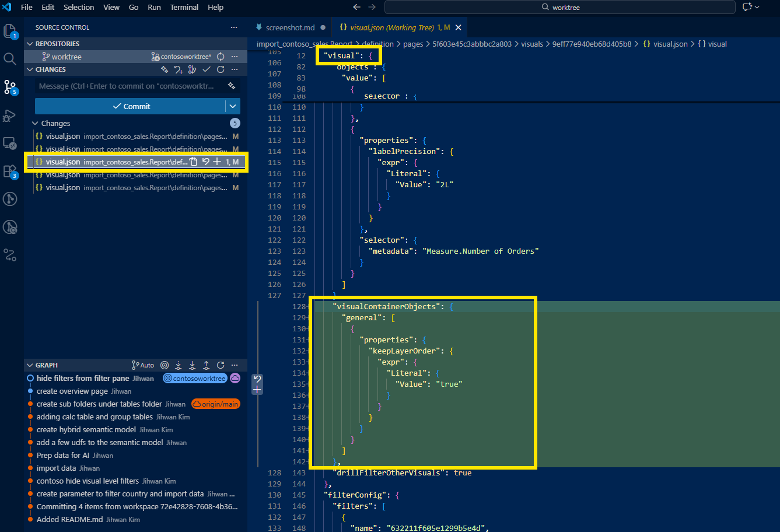Click the definition breadcrumb segment

tap(377, 44)
